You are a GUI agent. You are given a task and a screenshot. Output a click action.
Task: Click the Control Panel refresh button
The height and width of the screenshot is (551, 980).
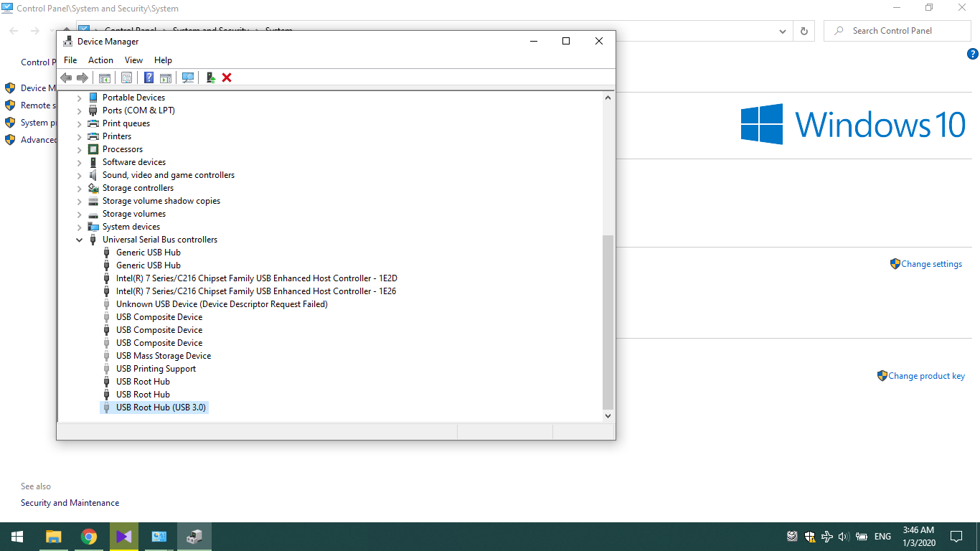click(804, 31)
